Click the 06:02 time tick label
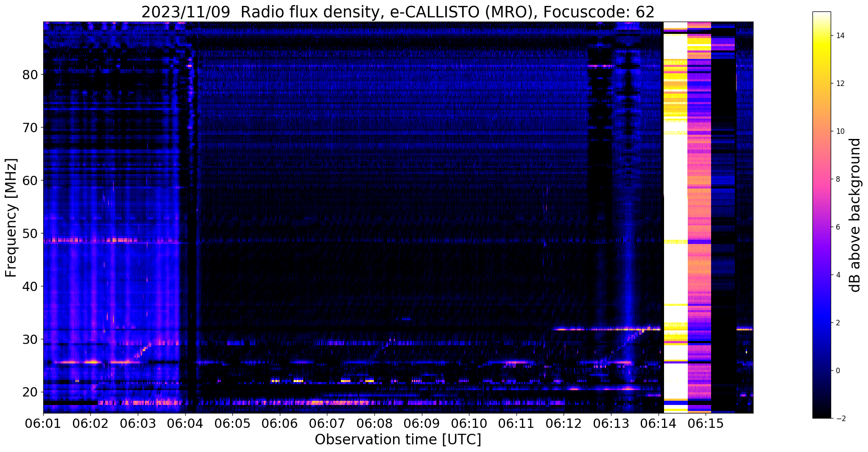The width and height of the screenshot is (868, 452). tap(90, 424)
